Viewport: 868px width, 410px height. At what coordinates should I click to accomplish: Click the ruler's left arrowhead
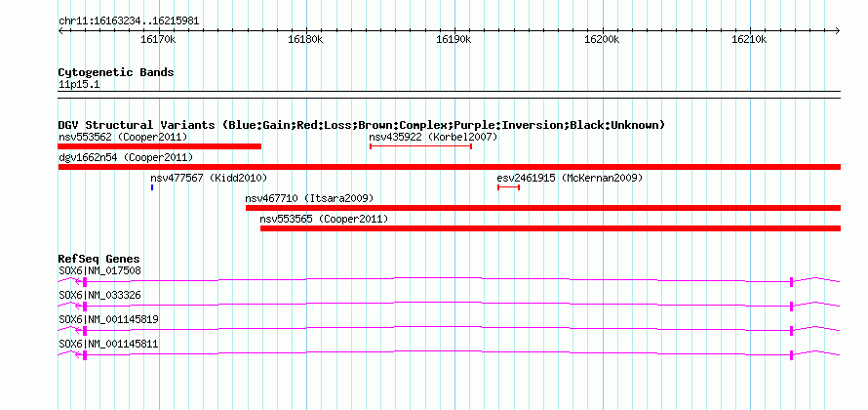coord(60,30)
